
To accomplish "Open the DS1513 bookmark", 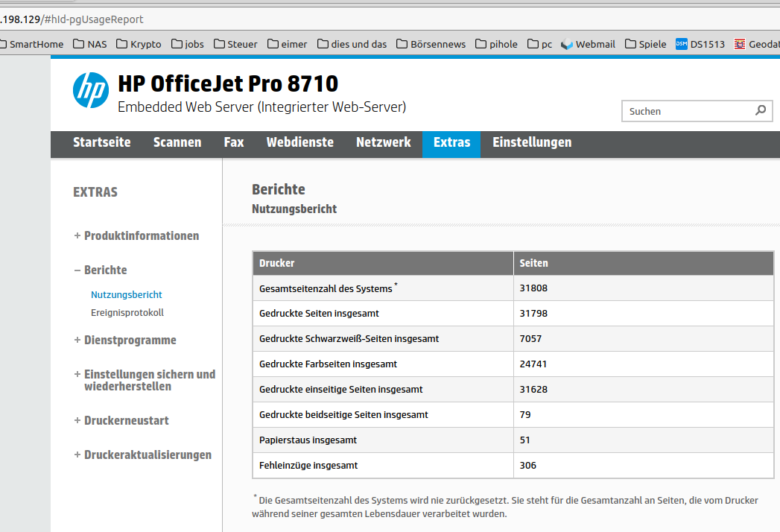I will point(700,44).
